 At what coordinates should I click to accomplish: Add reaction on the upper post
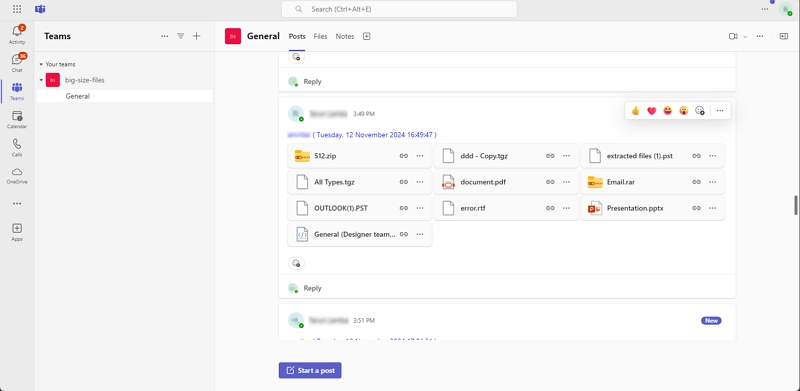[x=296, y=57]
